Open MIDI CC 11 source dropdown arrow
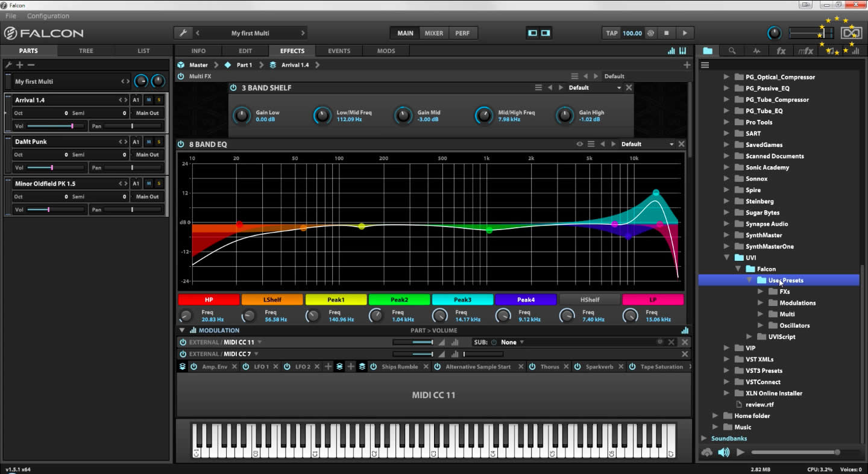Screen dimensions: 868x474 (260, 342)
